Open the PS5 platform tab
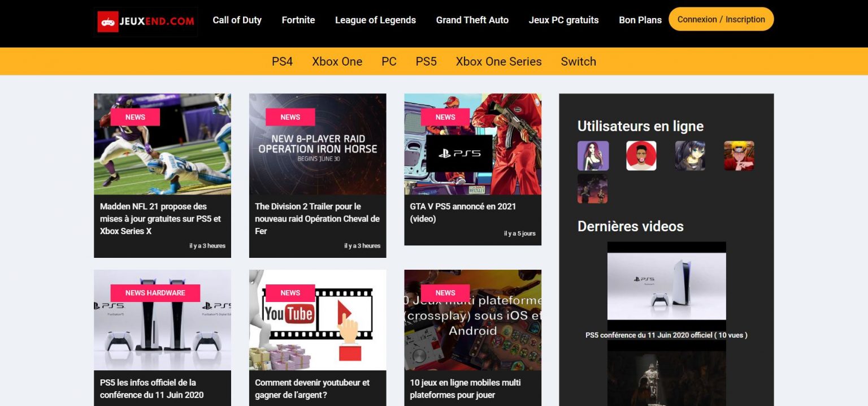Screen dimensions: 868x406 coord(426,62)
